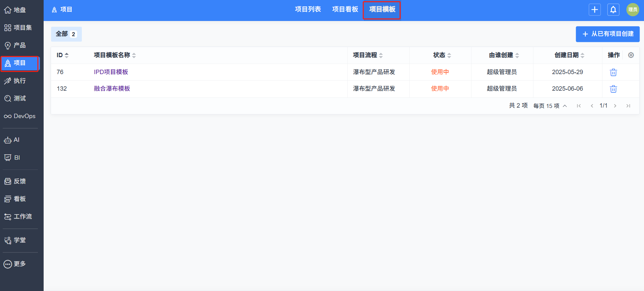
Task: Sort table by ID column
Action: pyautogui.click(x=63, y=55)
